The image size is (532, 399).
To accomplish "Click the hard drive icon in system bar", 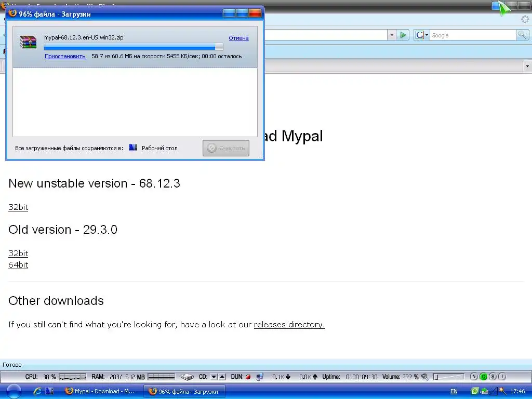I will click(187, 377).
